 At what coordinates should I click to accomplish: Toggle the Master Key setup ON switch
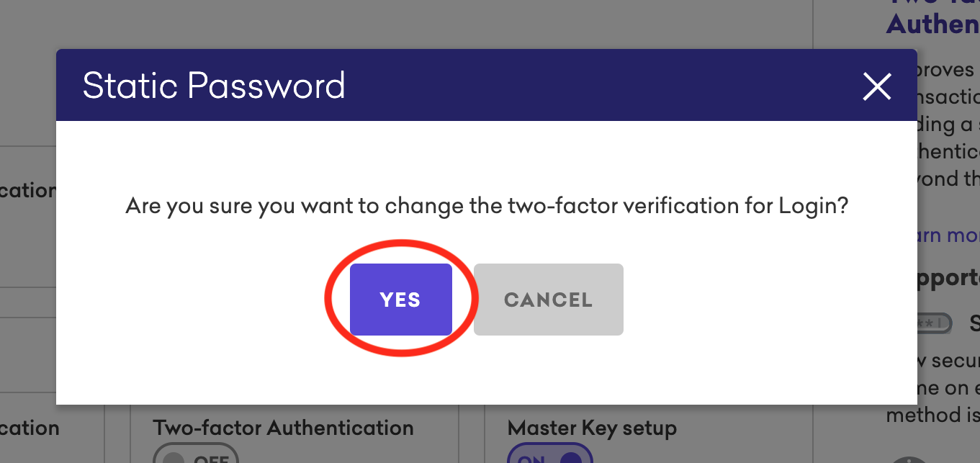pos(550,456)
